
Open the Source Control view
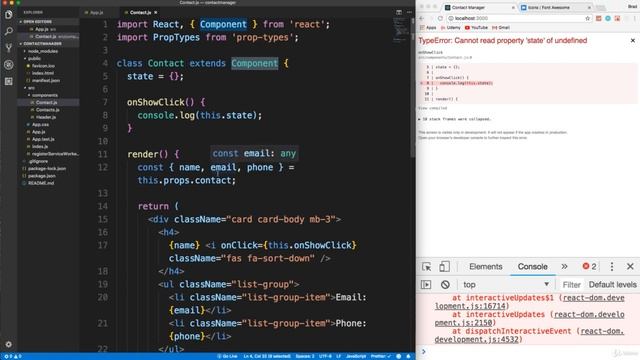point(8,48)
